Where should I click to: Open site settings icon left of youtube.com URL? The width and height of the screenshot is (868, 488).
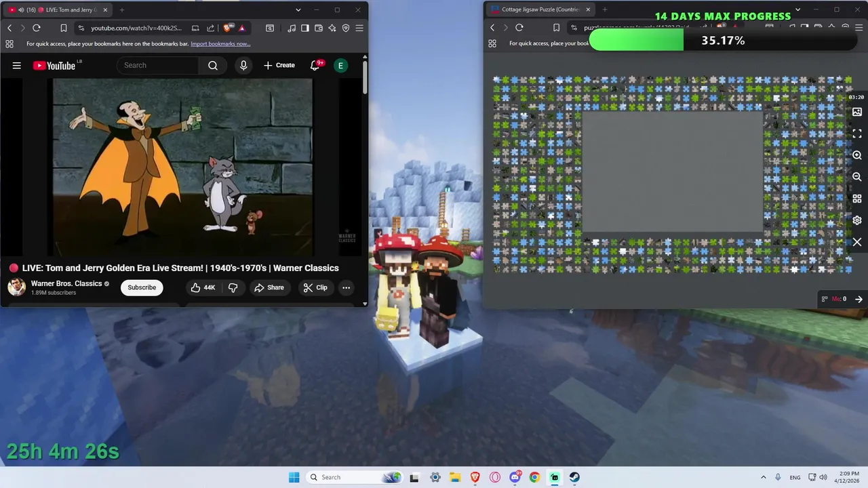click(81, 28)
